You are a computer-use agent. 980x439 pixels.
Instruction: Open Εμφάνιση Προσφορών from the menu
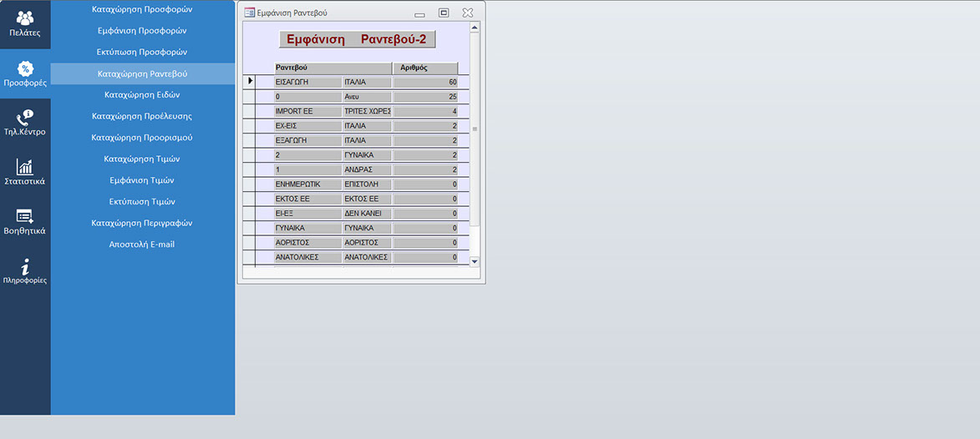[x=142, y=30]
